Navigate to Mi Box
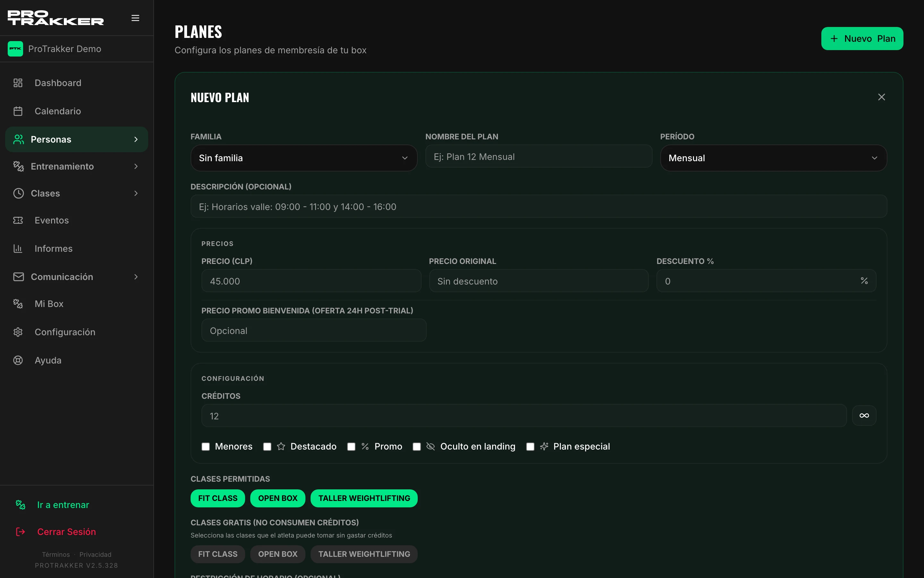The width and height of the screenshot is (924, 578). click(x=76, y=304)
